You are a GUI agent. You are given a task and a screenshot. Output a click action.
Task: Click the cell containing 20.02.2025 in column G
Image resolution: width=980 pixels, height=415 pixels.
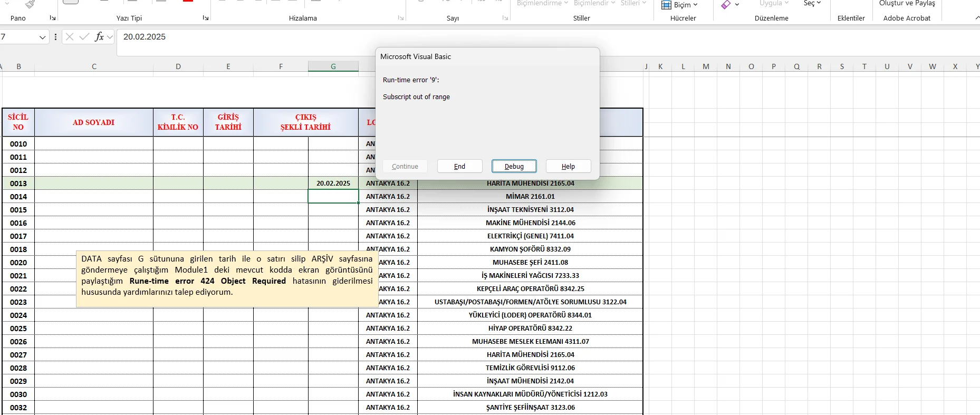click(333, 184)
